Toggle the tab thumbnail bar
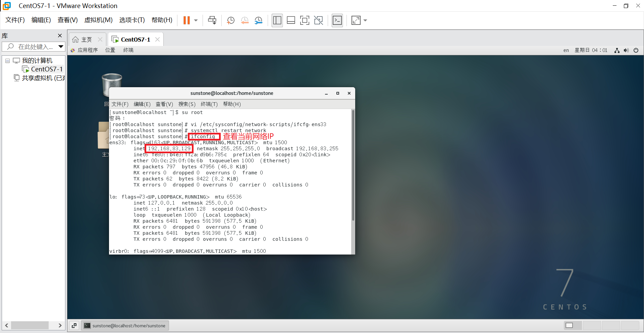Viewport: 644px width, 333px height. coord(291,20)
